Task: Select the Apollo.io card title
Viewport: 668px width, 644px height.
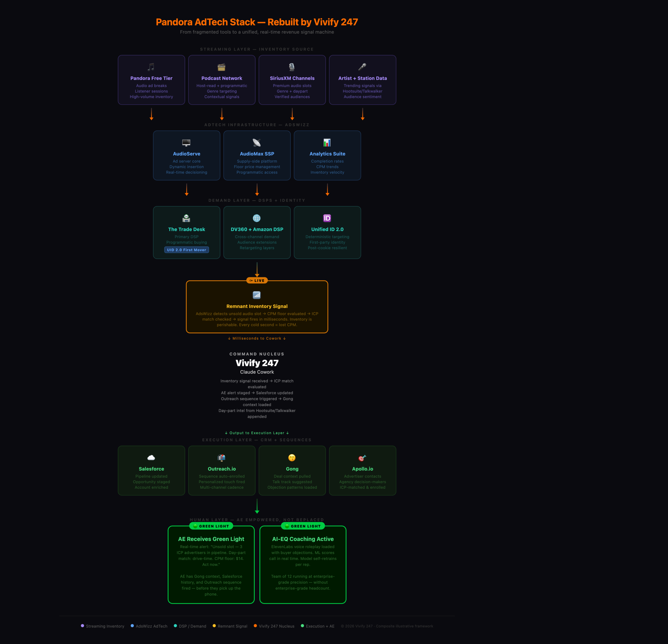Action: 363,469
